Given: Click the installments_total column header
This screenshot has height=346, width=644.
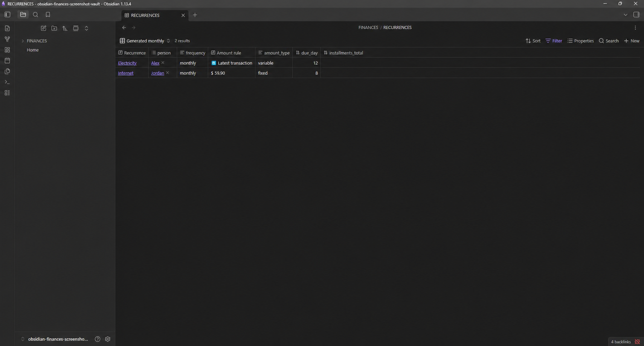Looking at the screenshot, I should [x=343, y=53].
